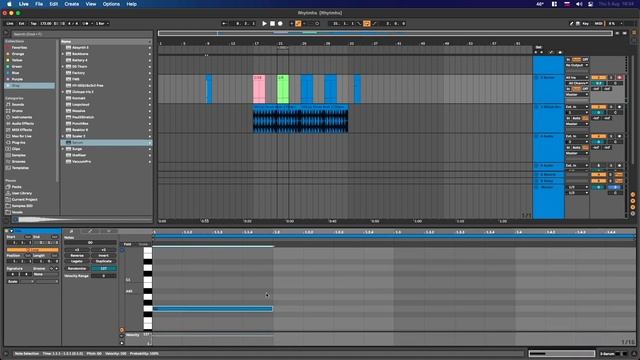Select the Green collection
This screenshot has width=640, height=360.
coord(17,67)
